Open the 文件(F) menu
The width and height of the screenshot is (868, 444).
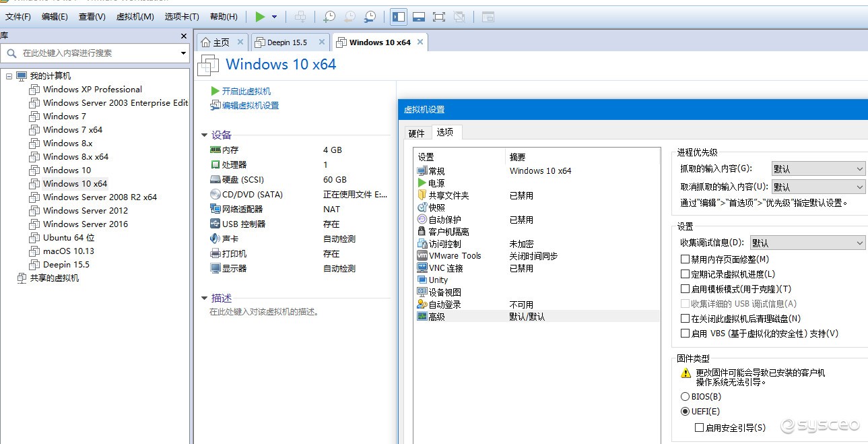coord(18,17)
